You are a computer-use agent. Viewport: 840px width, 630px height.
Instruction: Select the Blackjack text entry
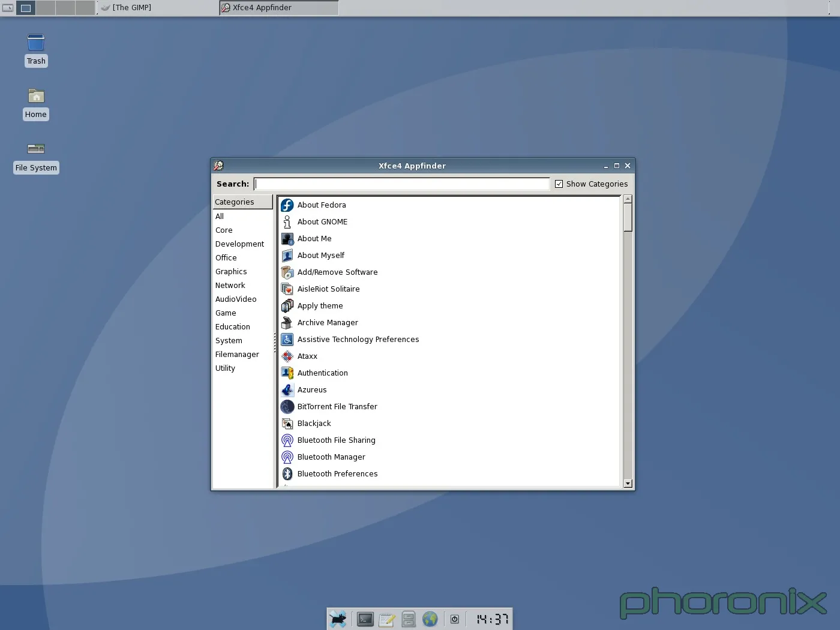314,424
